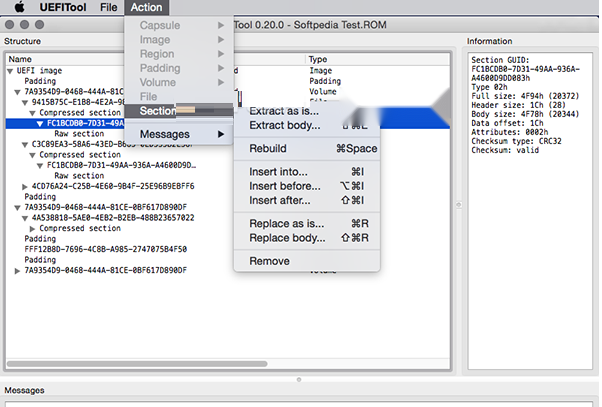Select Extract body menu entry
This screenshot has width=602, height=407.
(287, 126)
